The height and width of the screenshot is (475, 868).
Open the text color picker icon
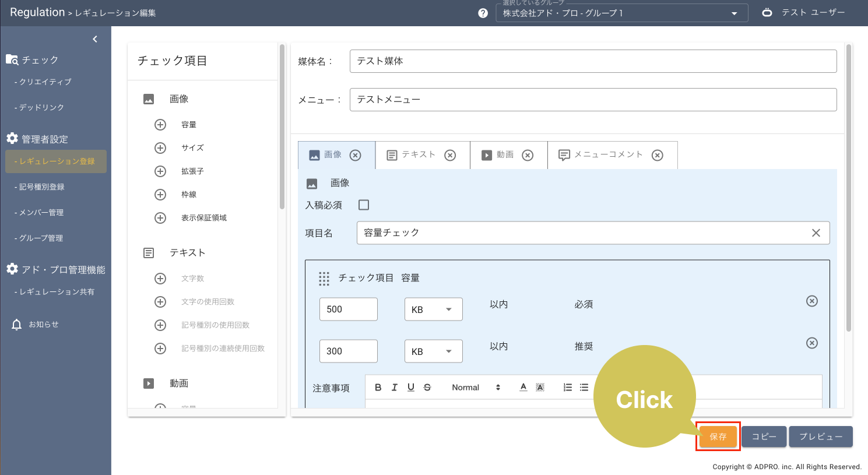(523, 388)
